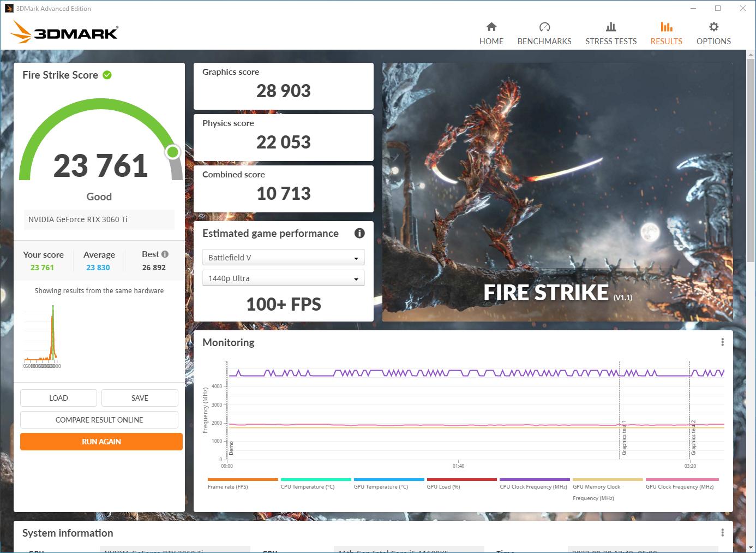Screen dimensions: 756x553
Task: Switch to STRESS TESTS tab
Action: (x=611, y=33)
